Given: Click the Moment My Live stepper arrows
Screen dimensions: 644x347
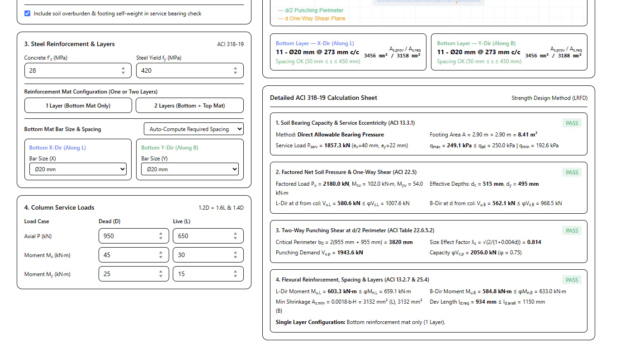Looking at the screenshot, I should tap(235, 274).
